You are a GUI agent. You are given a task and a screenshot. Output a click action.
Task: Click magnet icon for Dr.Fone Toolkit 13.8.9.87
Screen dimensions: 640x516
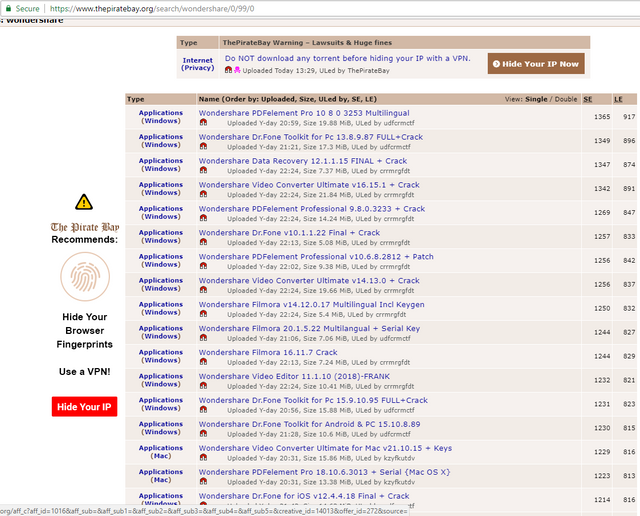pos(203,146)
